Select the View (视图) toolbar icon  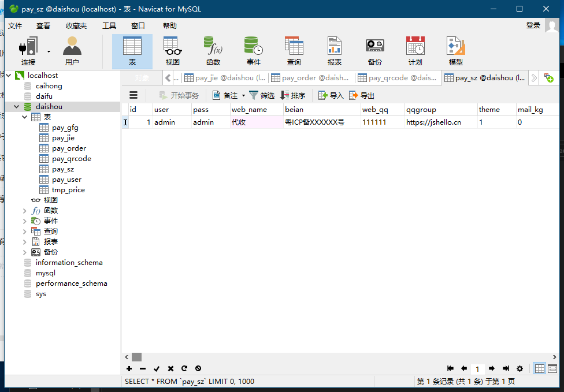tap(172, 51)
